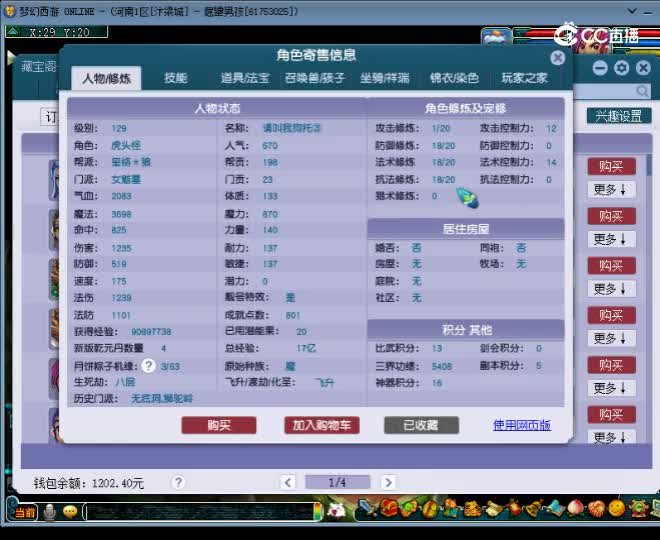Screen dimensions: 660x540
Task: Click topmost 购买 button in 藏宝阁 listing
Action: coord(611,166)
